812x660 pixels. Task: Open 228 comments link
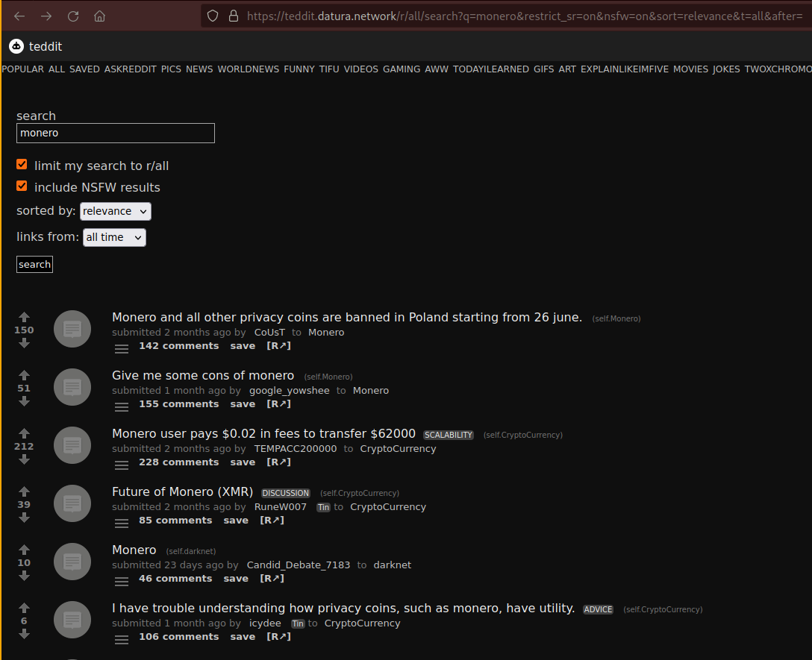click(x=178, y=462)
